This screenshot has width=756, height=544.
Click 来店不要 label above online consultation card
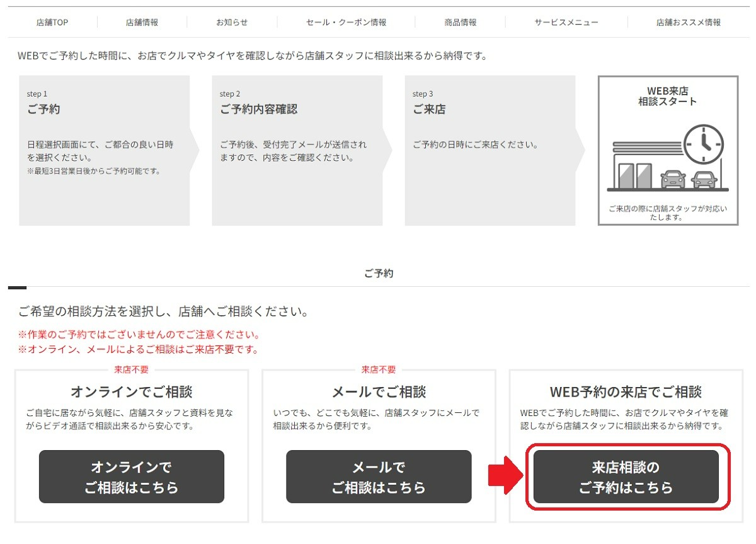[132, 369]
